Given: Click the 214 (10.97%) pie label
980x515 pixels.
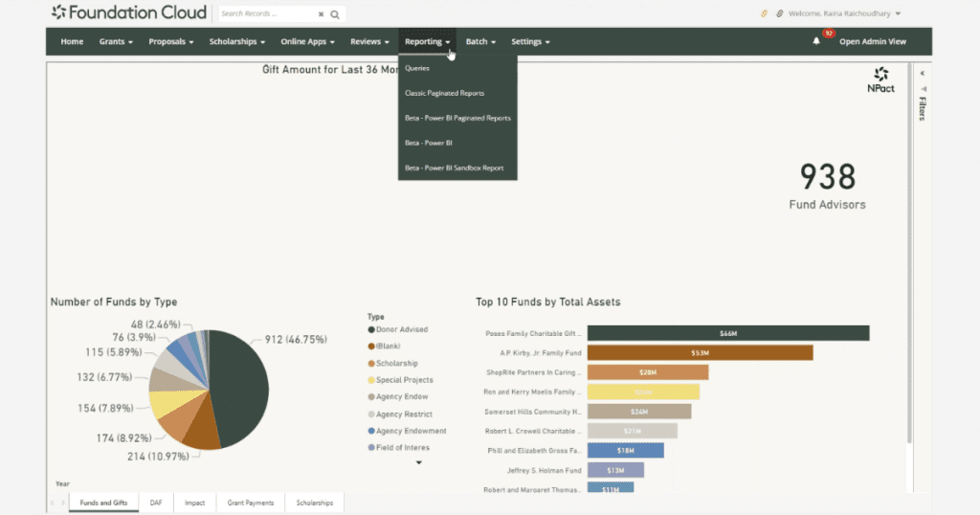Looking at the screenshot, I should (158, 457).
